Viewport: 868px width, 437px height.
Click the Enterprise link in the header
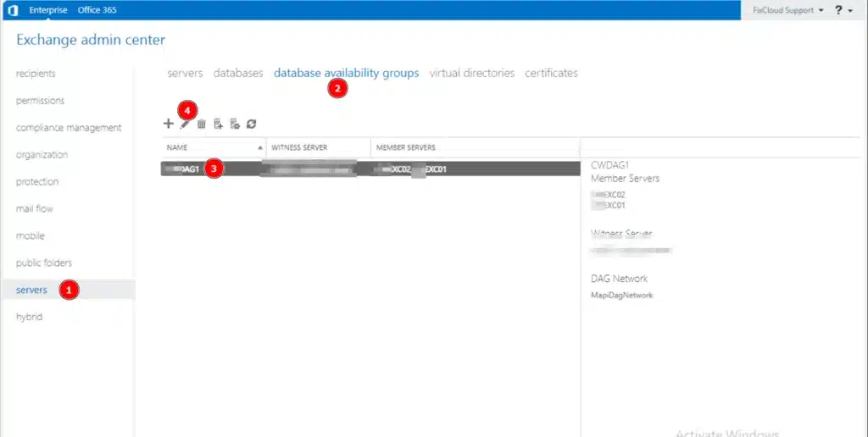click(x=47, y=10)
